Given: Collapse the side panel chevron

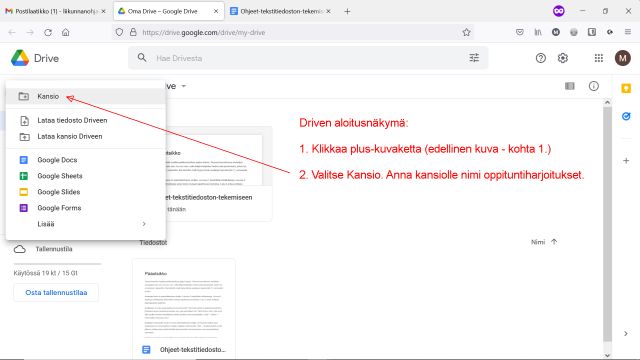Looking at the screenshot, I should (x=626, y=333).
